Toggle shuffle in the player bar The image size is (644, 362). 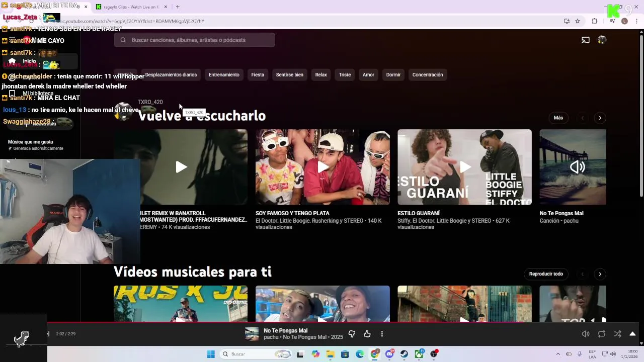617,334
